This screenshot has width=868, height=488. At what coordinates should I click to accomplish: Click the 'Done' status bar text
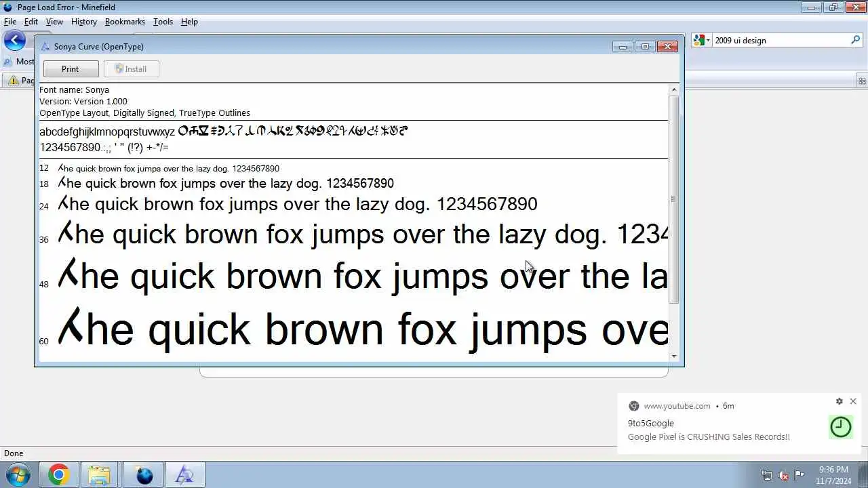click(14, 453)
